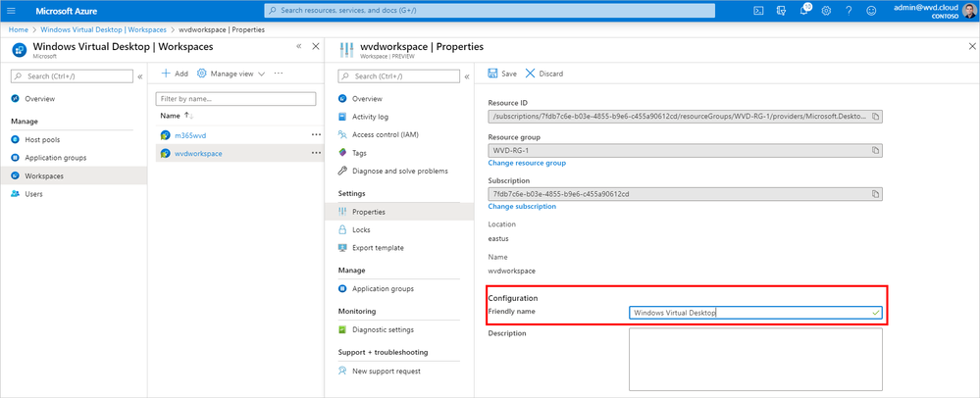Collapse the Windows Virtual Desktop blade chevrons
This screenshot has height=398, width=980.
[299, 46]
